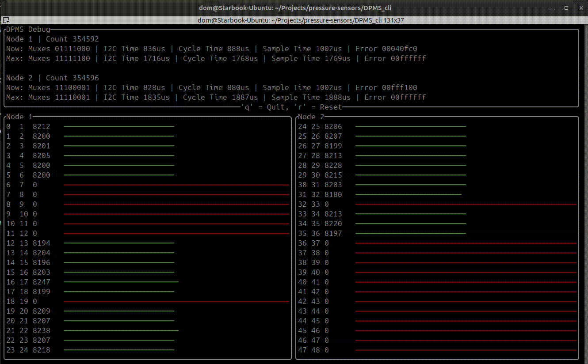Viewport: 588px width, 364px height.
Task: Close the DPMS_cli terminal window
Action: [580, 8]
